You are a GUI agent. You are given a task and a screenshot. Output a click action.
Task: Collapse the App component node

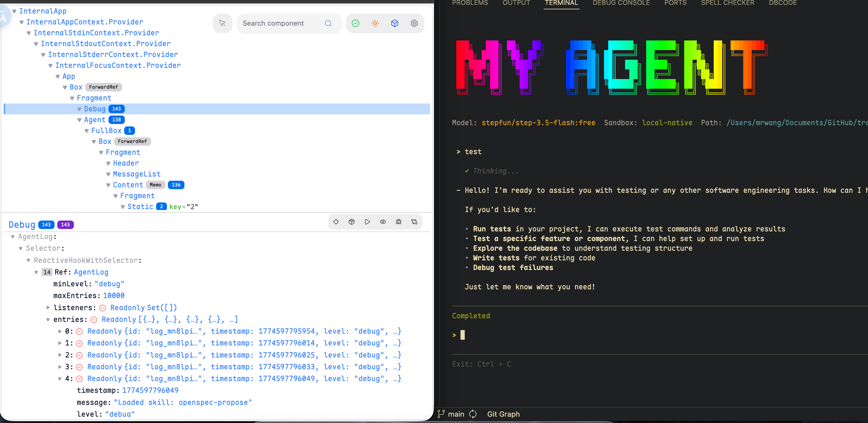pos(58,76)
